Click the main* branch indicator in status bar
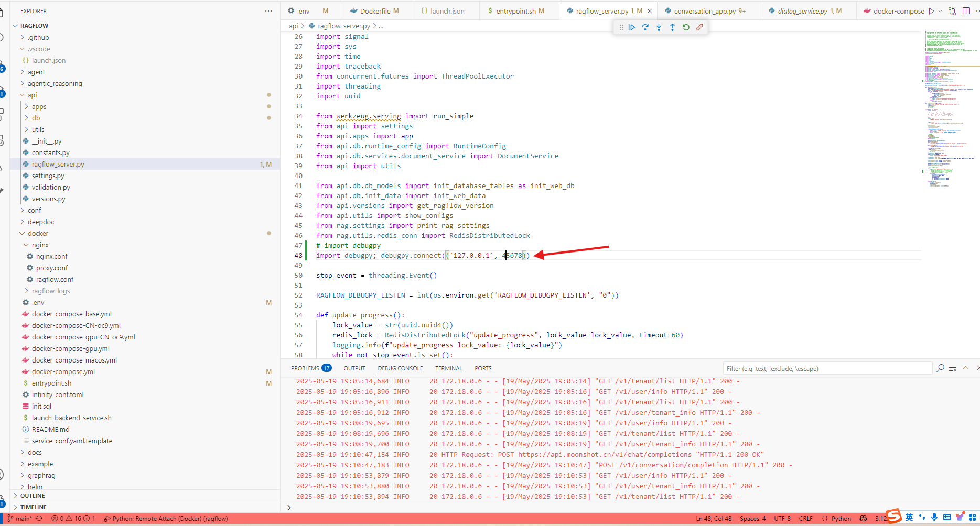Viewport: 980px width, 526px height. [x=21, y=518]
